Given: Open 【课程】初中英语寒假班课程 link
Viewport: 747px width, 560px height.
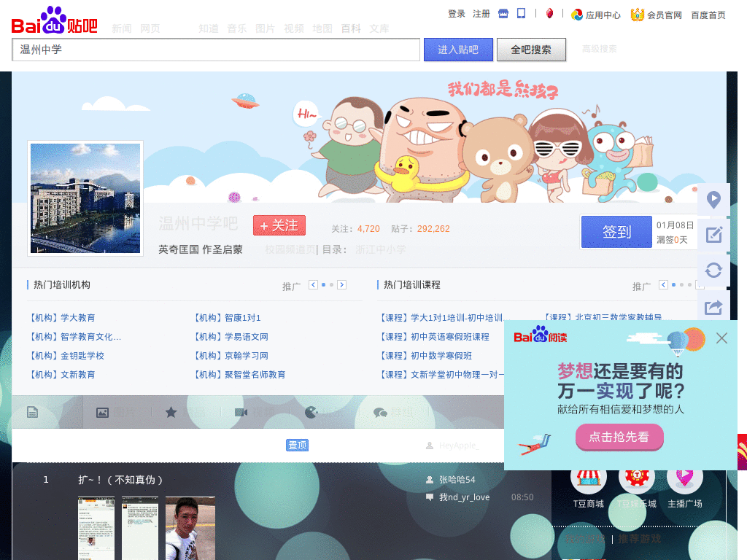Looking at the screenshot, I should click(435, 337).
